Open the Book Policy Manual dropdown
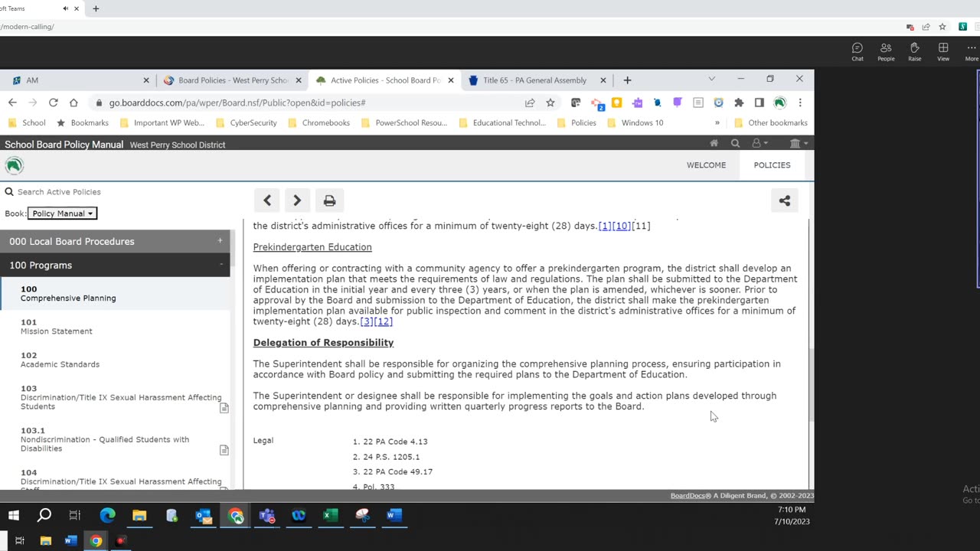The image size is (980, 551). tap(63, 214)
